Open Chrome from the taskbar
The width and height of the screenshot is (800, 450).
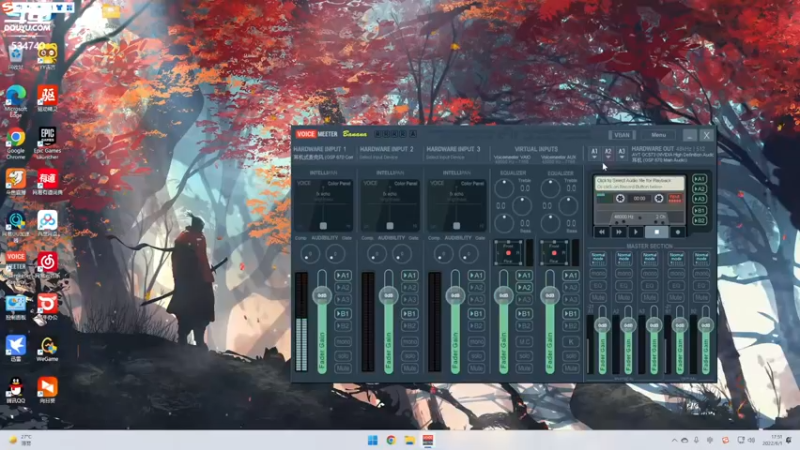point(391,440)
